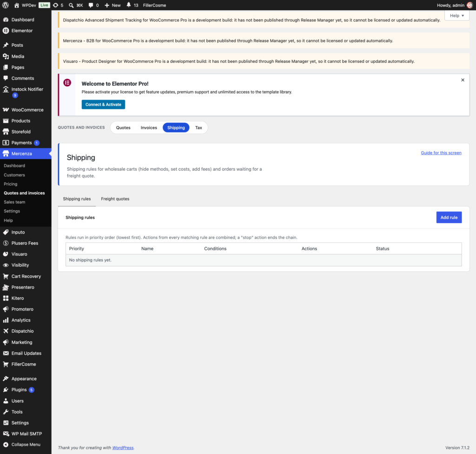Switch to the Invoices tab
Viewport: 476px width, 454px height.
point(149,127)
